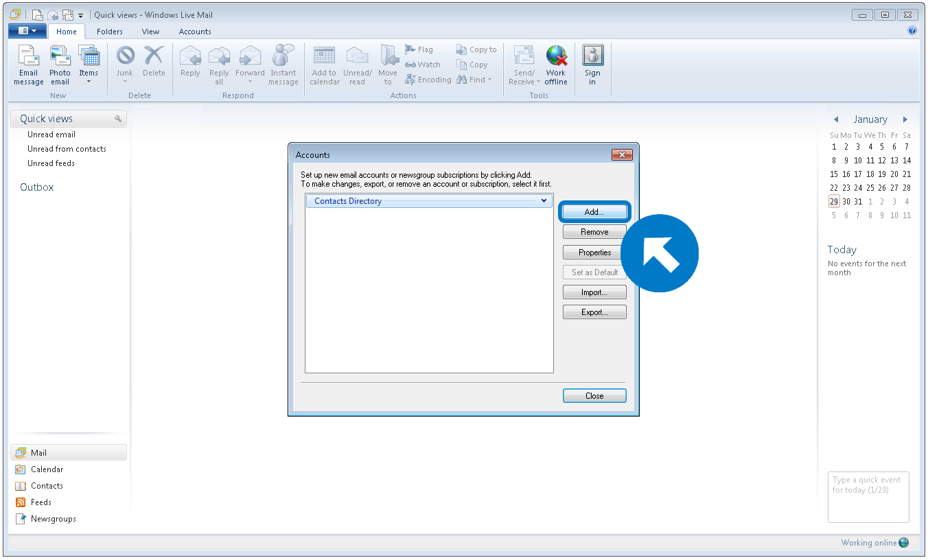Collapse the Contacts Directory group chevron
This screenshot has width=928, height=560.
[544, 201]
